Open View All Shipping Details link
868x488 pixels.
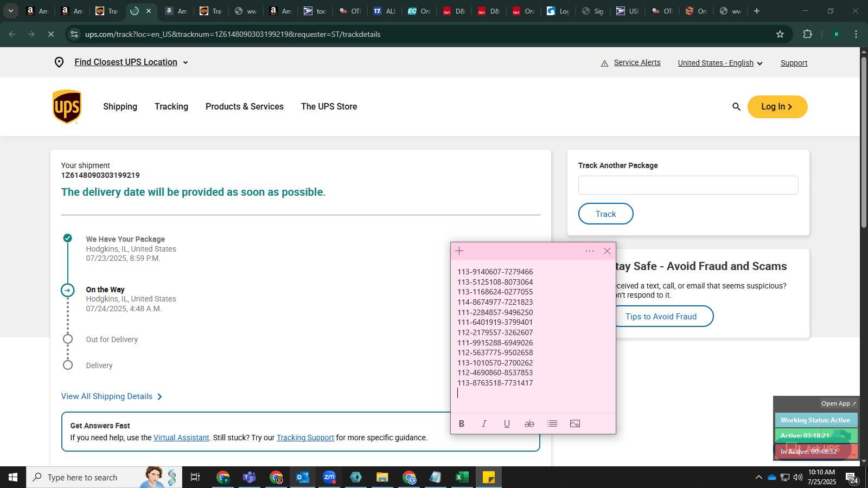click(x=112, y=396)
